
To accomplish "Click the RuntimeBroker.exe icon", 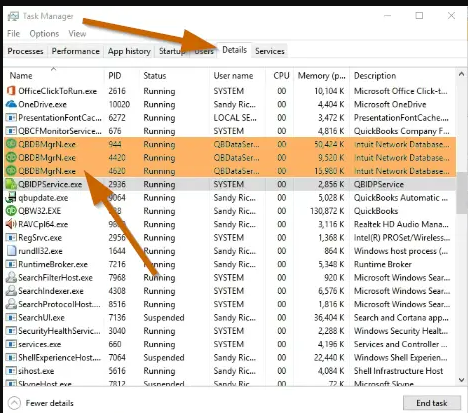I will pos(11,264).
